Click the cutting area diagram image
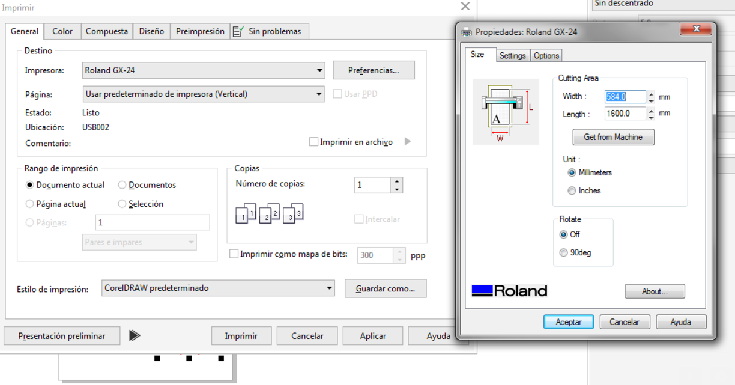 [x=506, y=112]
